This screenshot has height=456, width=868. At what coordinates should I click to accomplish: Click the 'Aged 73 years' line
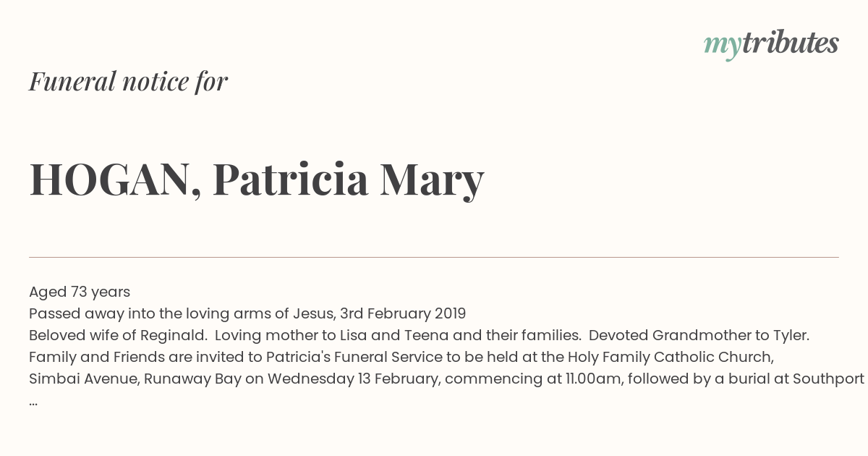click(x=80, y=292)
